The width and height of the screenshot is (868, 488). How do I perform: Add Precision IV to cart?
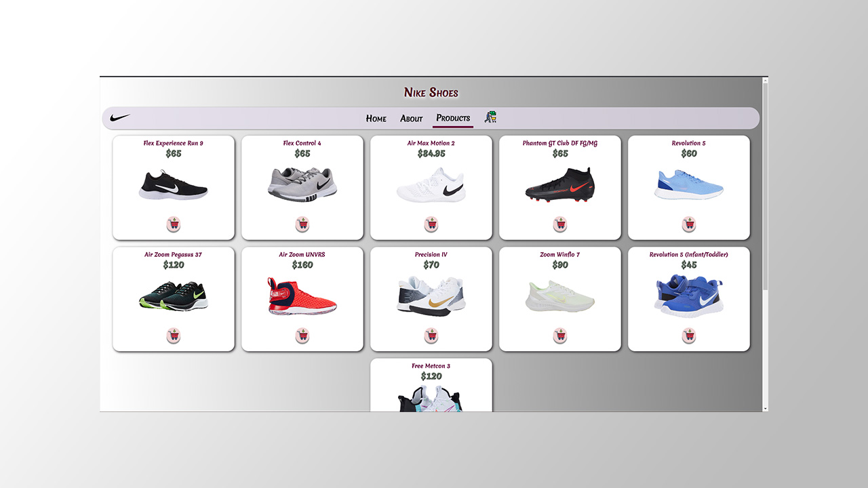[431, 335]
